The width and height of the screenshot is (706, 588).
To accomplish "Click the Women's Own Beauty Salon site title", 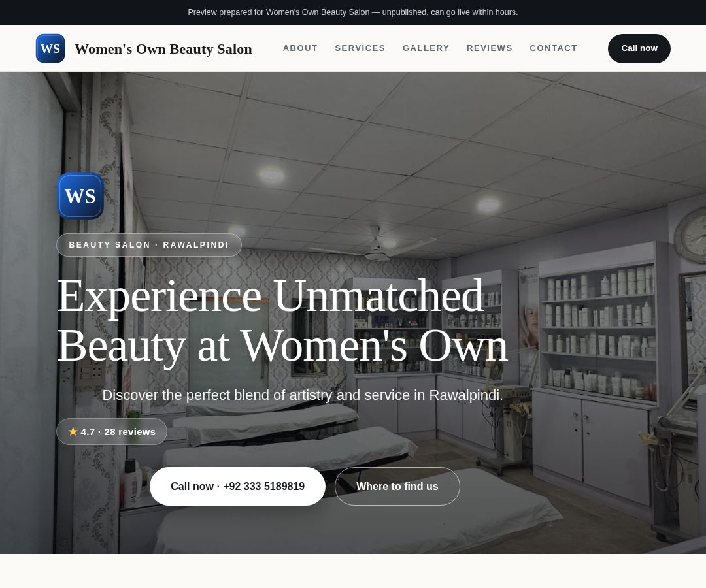I will point(163,48).
